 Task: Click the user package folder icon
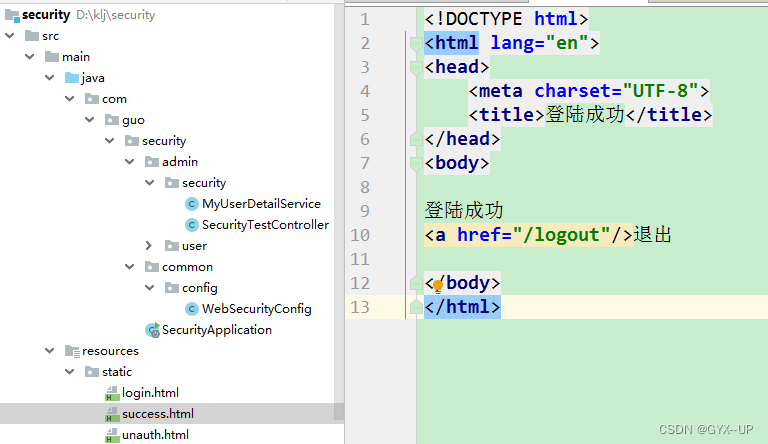[x=172, y=246]
